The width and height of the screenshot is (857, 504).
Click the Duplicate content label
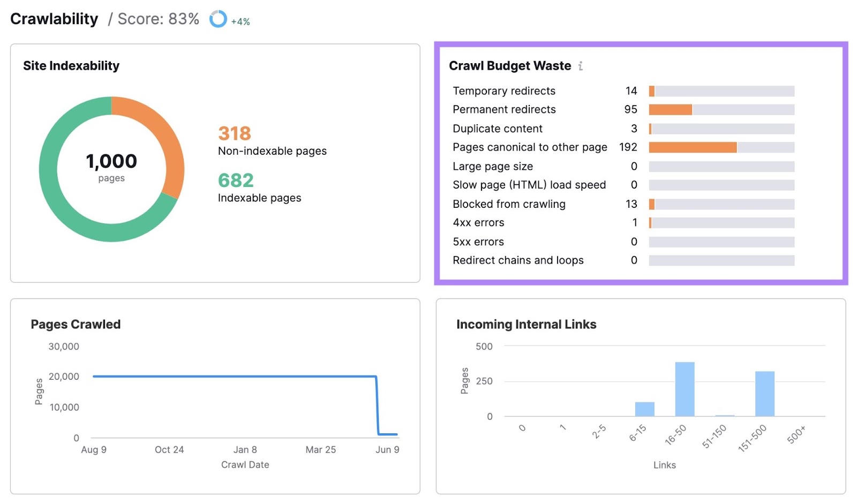497,129
